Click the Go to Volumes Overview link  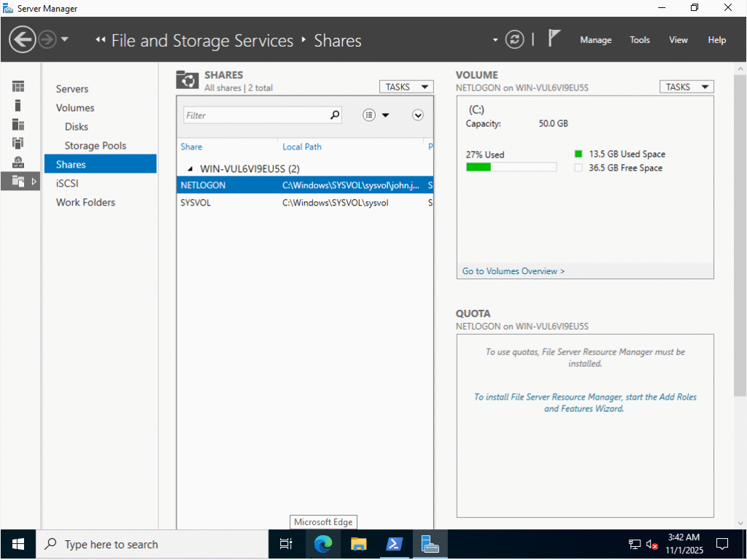point(514,271)
